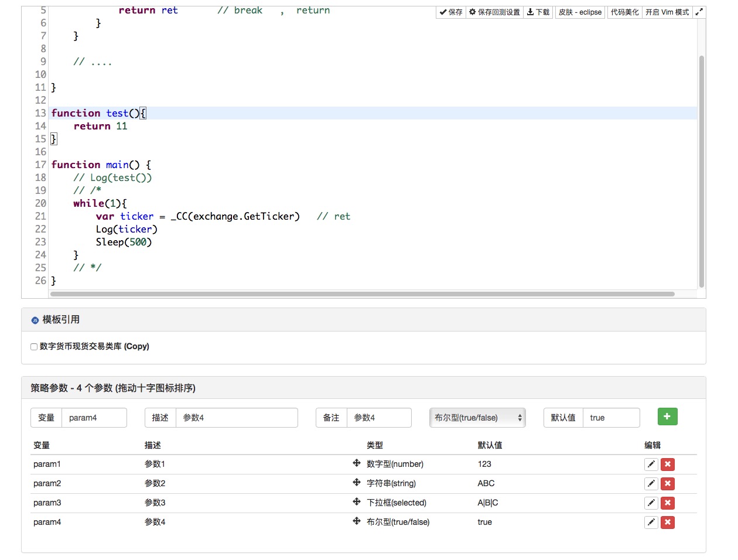Click 保存回测设置 button
The image size is (738, 560).
coord(494,12)
